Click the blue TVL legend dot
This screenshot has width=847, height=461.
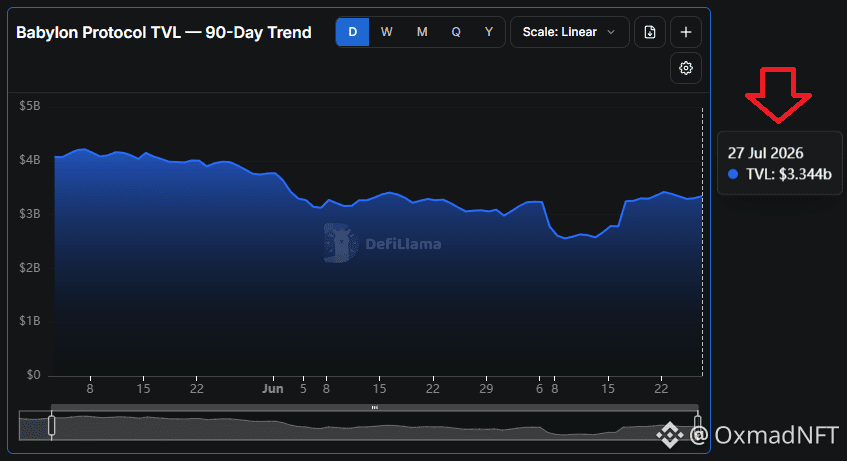coord(733,174)
